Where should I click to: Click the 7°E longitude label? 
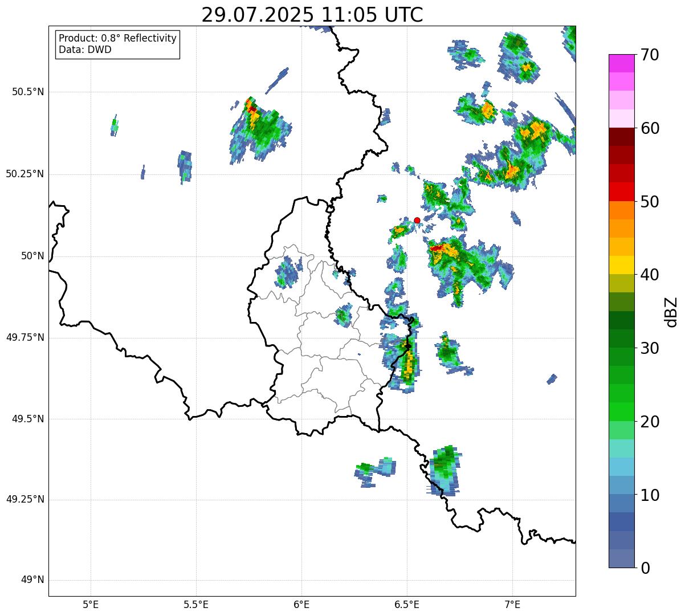pyautogui.click(x=512, y=604)
